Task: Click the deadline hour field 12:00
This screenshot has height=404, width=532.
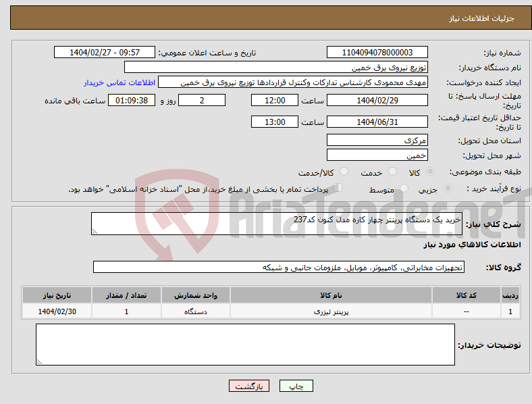Action: click(x=275, y=100)
